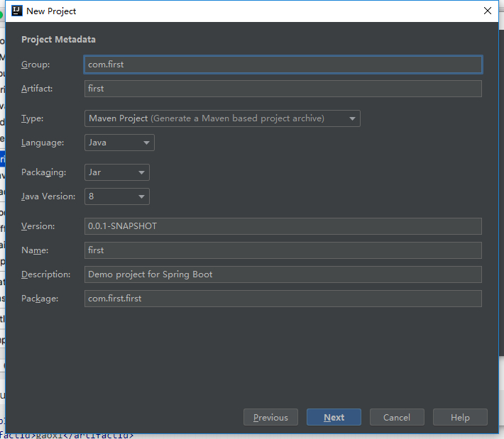This screenshot has width=504, height=439.
Task: Cancel the New Project wizard
Action: [397, 417]
